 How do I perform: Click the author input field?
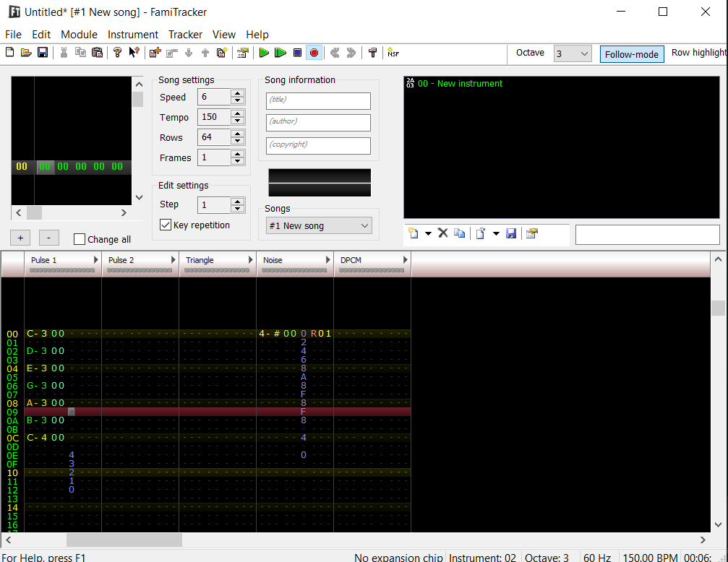pyautogui.click(x=319, y=123)
